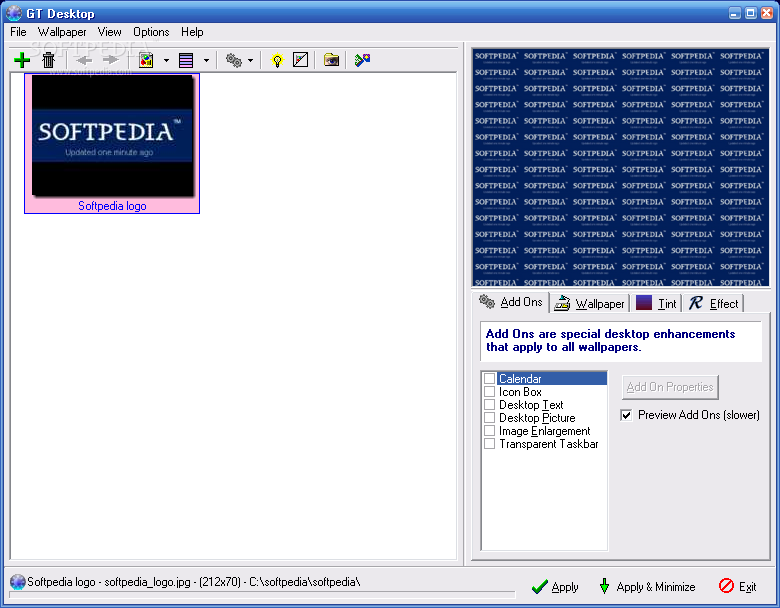
Task: Open the Wallpaper menu
Action: coord(62,32)
